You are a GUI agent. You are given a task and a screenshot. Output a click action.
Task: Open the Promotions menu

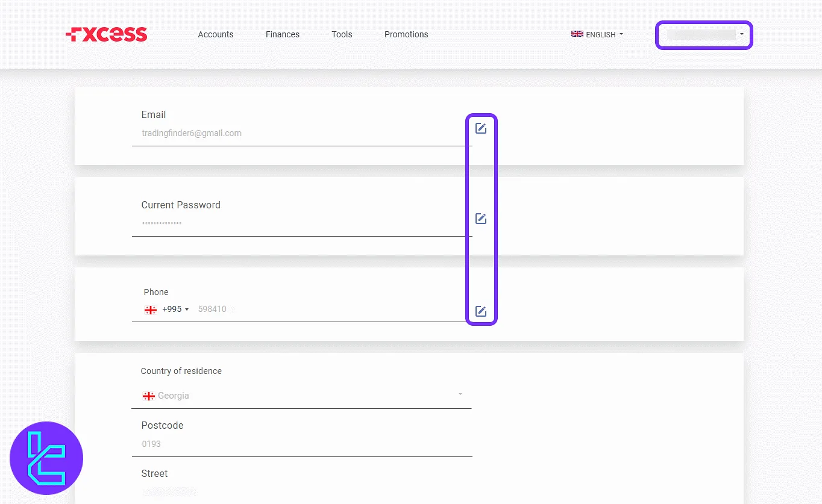[406, 34]
